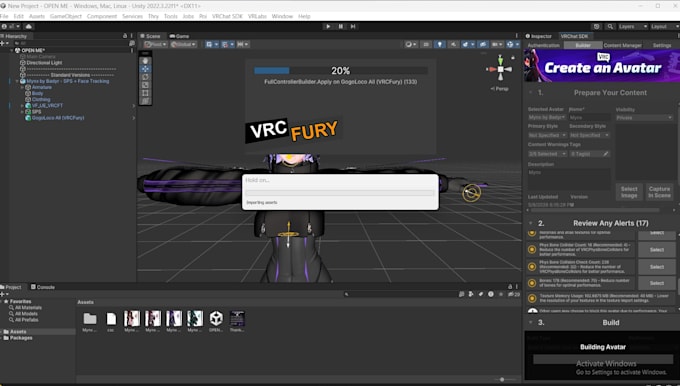
Task: Expand the Armature node
Action: [22, 87]
